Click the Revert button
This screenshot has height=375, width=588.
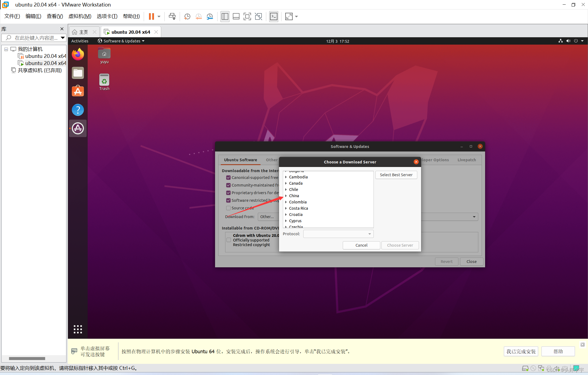pyautogui.click(x=446, y=262)
